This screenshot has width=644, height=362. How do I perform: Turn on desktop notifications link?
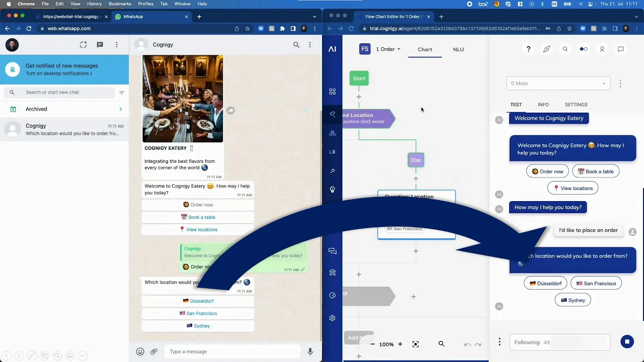click(x=59, y=73)
